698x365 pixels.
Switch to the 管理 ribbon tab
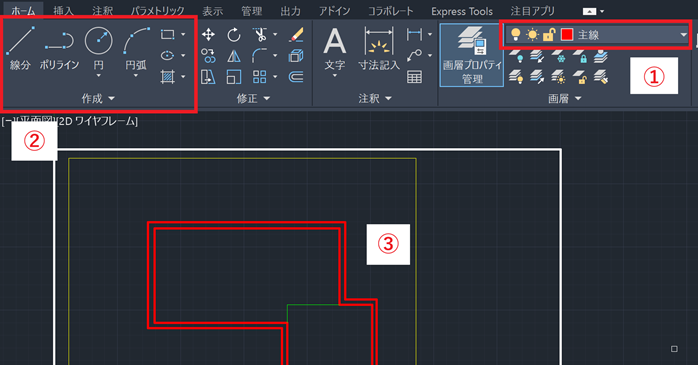(252, 11)
